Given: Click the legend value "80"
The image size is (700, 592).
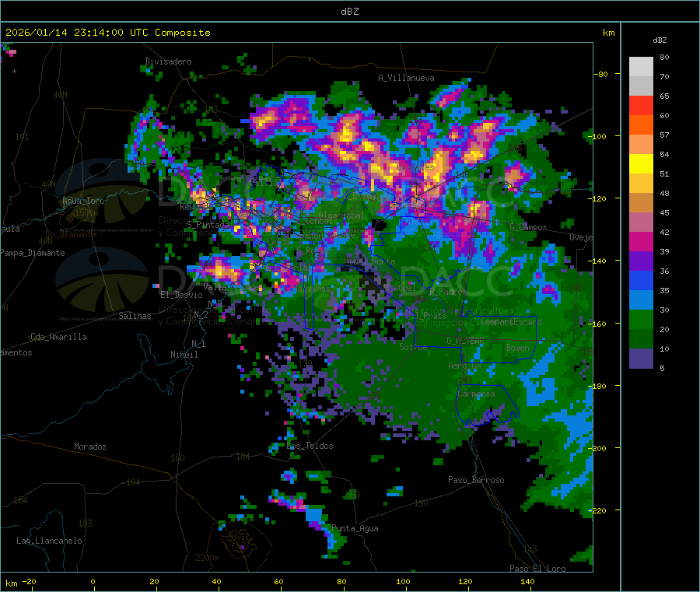Looking at the screenshot, I should pos(664,57).
